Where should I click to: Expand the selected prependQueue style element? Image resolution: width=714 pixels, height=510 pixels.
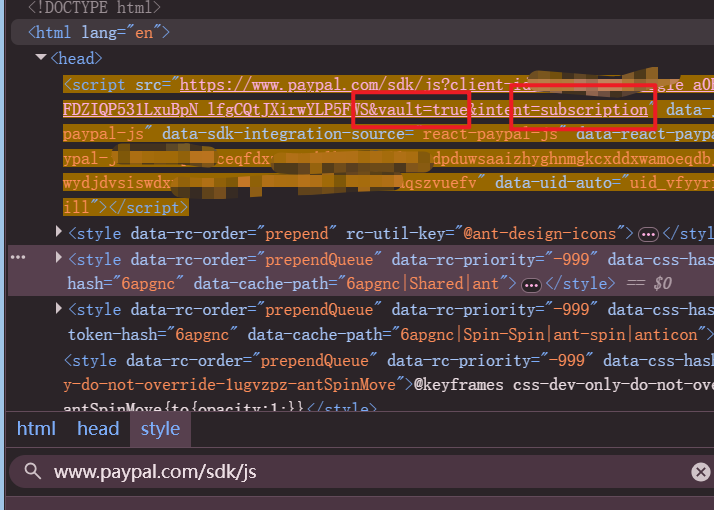59,258
